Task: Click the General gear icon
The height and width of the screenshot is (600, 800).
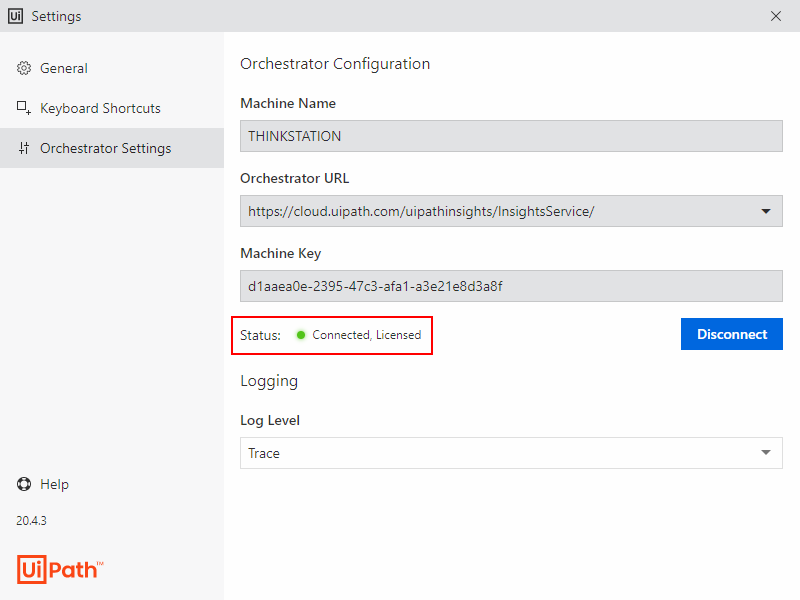Action: [24, 68]
